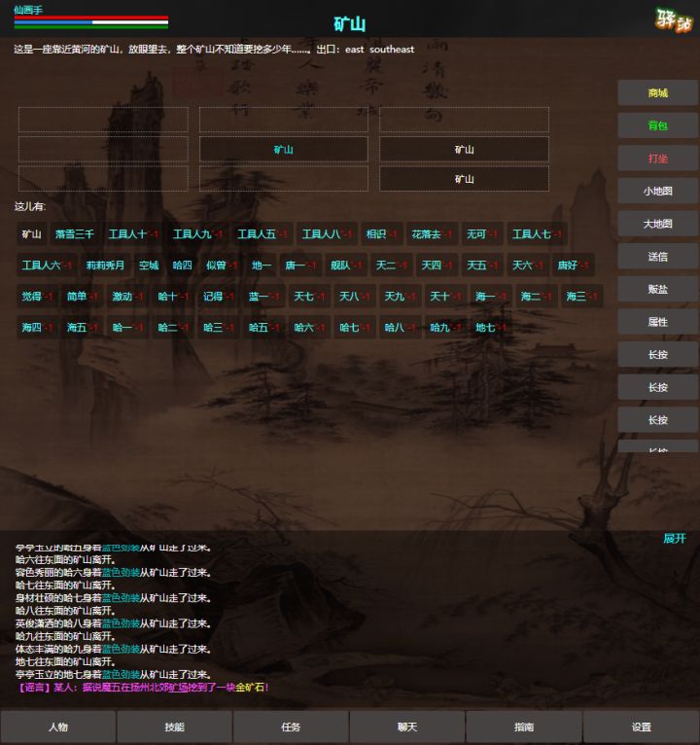Select 工具人七 in the room list
The height and width of the screenshot is (745, 700).
[537, 234]
